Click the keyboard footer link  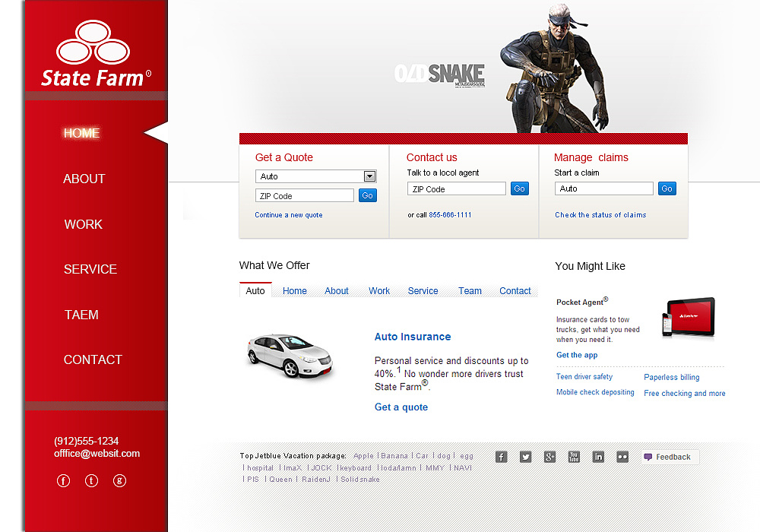click(x=355, y=467)
